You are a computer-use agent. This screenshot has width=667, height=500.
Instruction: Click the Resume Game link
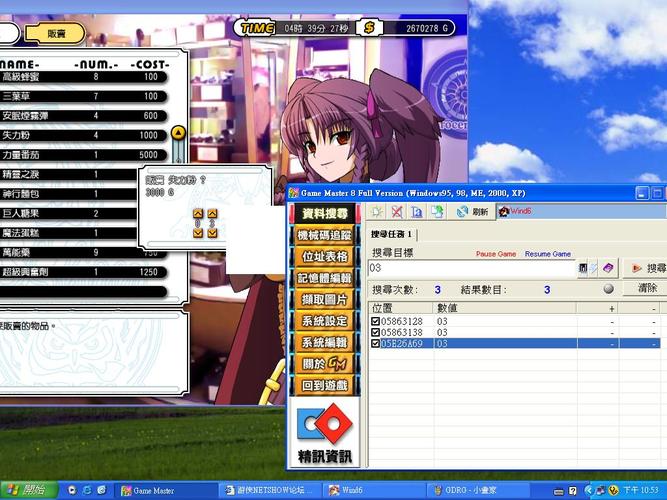pyautogui.click(x=547, y=254)
